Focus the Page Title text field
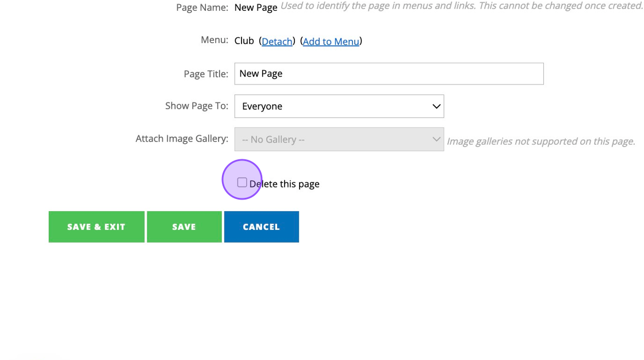 389,74
